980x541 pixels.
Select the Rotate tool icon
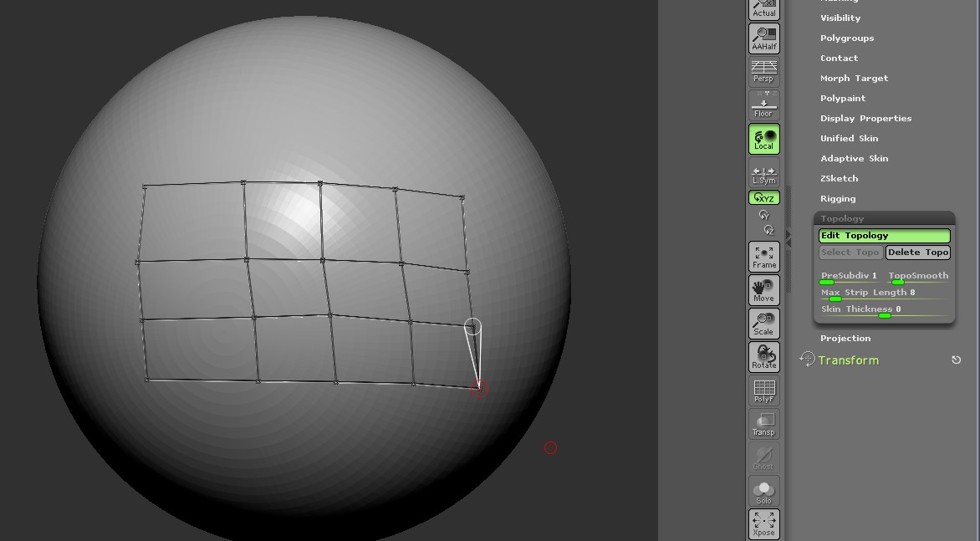pos(763,357)
